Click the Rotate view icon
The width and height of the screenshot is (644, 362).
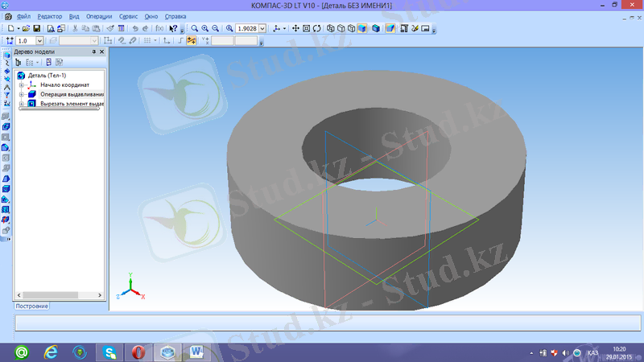(x=317, y=28)
